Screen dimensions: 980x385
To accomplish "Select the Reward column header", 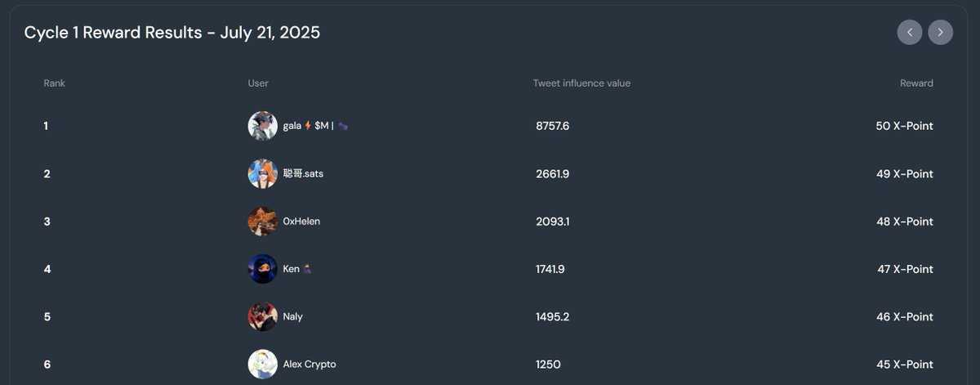I will tap(916, 83).
